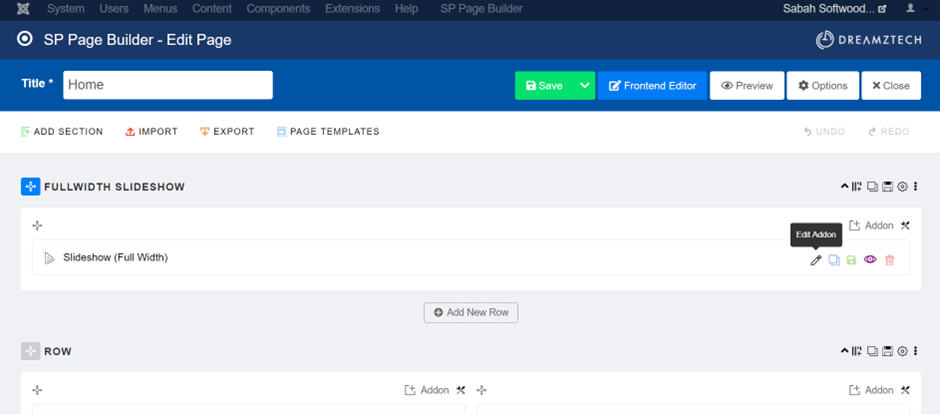Open the Content menu
Screen dimensions: 940x414
click(212, 9)
